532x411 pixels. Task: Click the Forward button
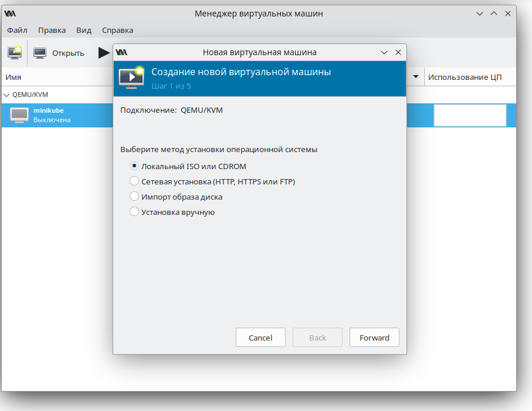(374, 338)
